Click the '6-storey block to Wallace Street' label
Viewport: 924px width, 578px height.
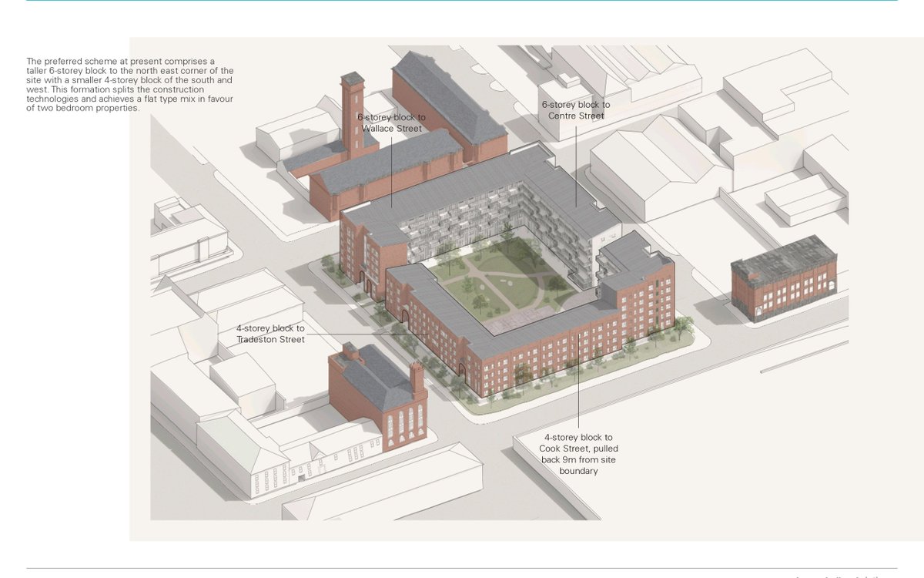click(x=391, y=123)
